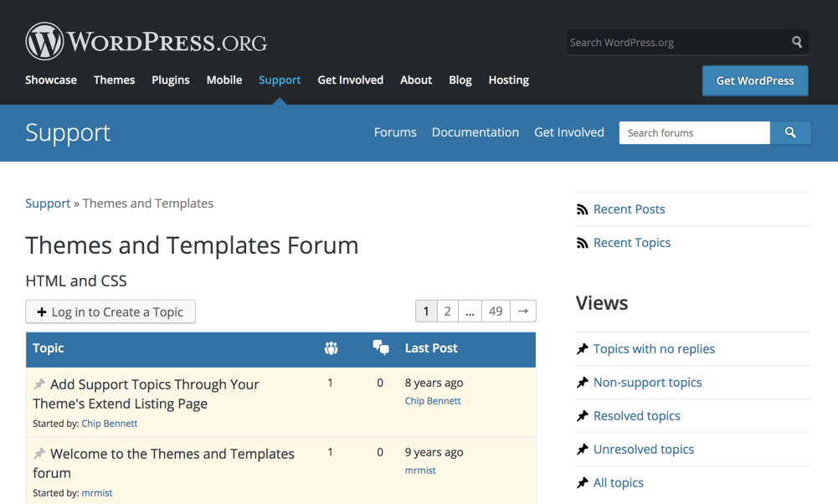Screen dimensions: 838x504
Task: Click the Last Post column header
Action: click(431, 348)
